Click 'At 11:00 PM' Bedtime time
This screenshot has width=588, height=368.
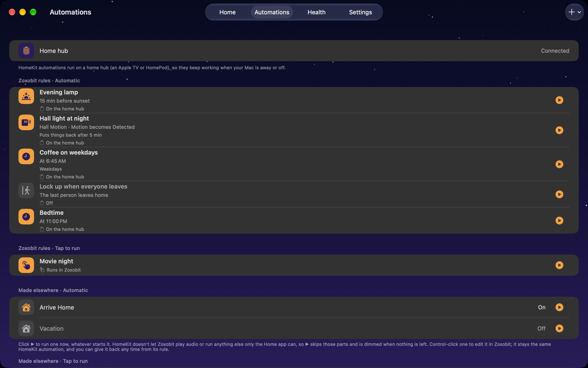53,221
